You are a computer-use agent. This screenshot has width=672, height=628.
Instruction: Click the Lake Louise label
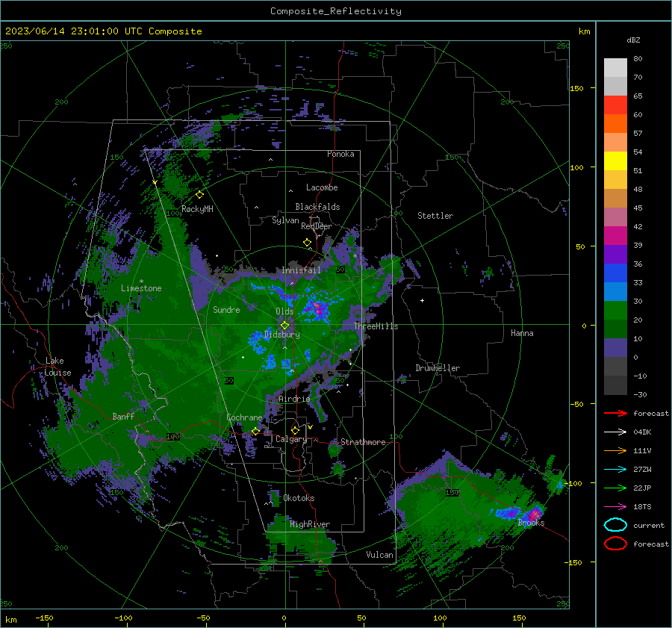pyautogui.click(x=57, y=367)
